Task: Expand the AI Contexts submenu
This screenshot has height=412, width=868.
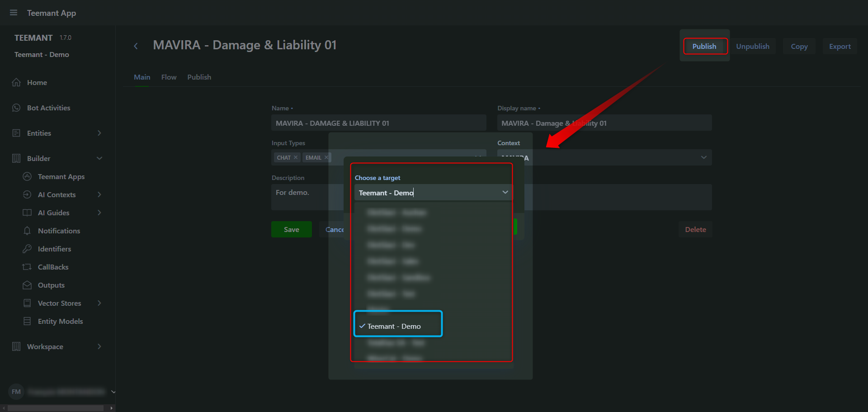Action: pos(99,194)
